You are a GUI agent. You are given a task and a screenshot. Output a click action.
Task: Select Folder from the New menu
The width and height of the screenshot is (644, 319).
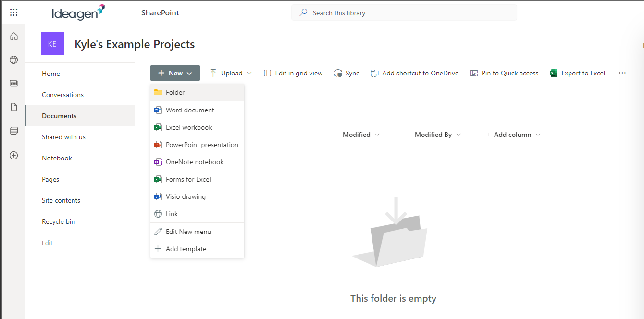click(175, 92)
